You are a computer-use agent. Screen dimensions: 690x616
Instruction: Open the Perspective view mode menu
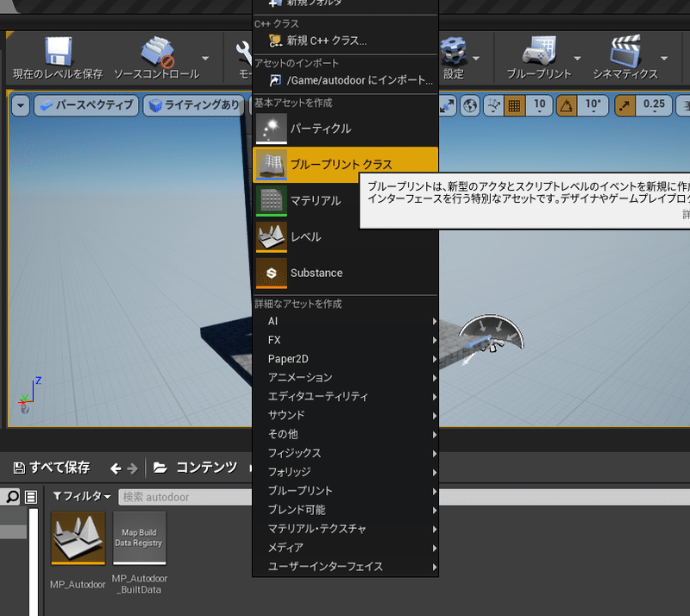pos(86,105)
